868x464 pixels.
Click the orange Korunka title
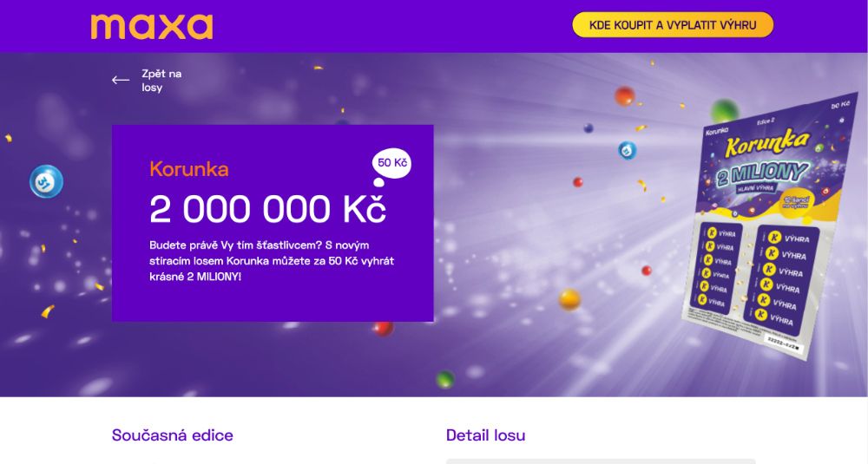tap(188, 168)
